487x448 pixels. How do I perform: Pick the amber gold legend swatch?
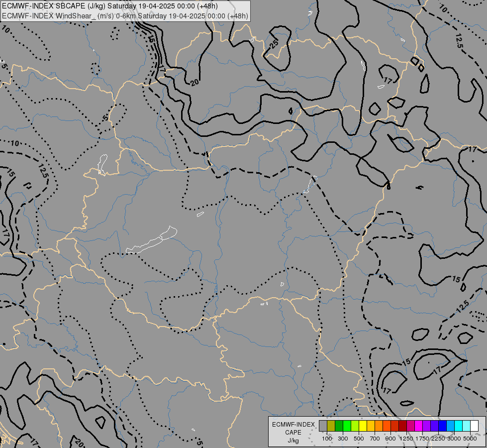click(x=371, y=426)
